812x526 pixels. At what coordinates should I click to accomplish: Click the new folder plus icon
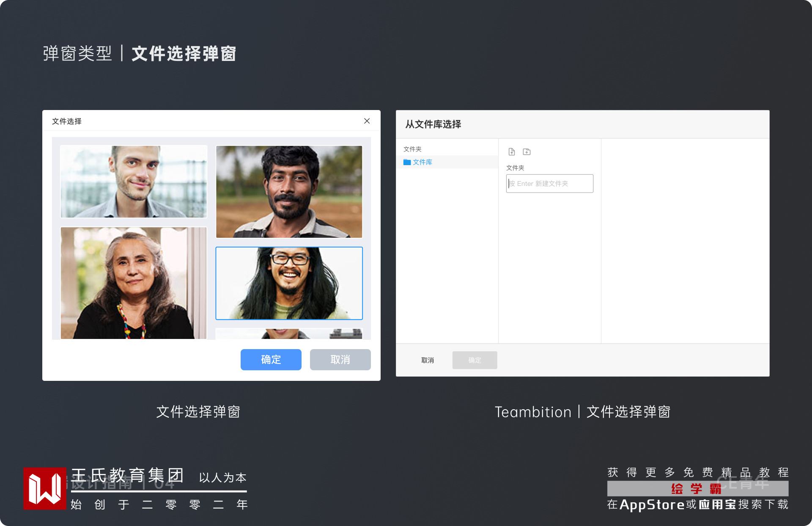tap(527, 151)
